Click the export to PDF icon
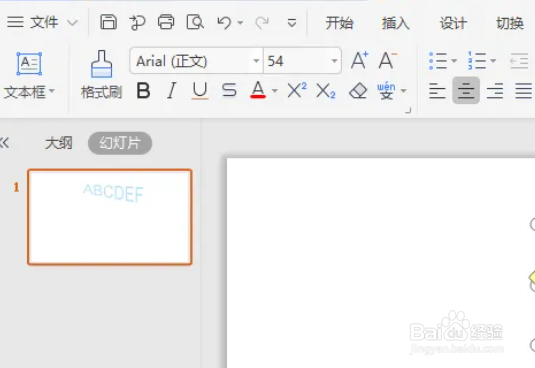This screenshot has width=535, height=368. [x=137, y=23]
